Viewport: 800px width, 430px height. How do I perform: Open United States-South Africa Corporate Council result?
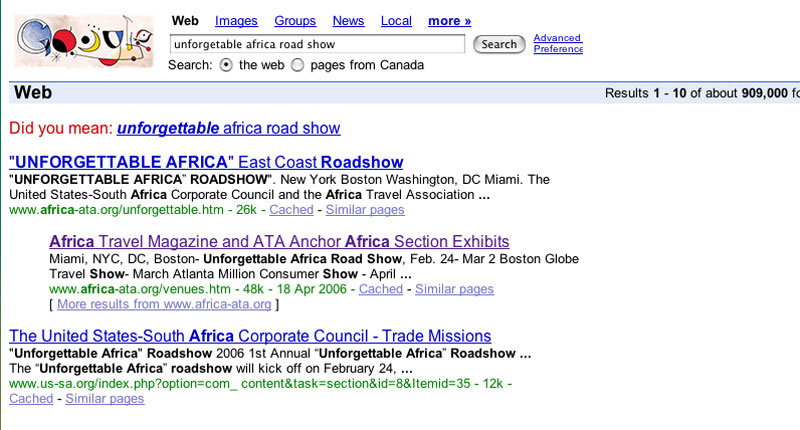click(x=250, y=336)
